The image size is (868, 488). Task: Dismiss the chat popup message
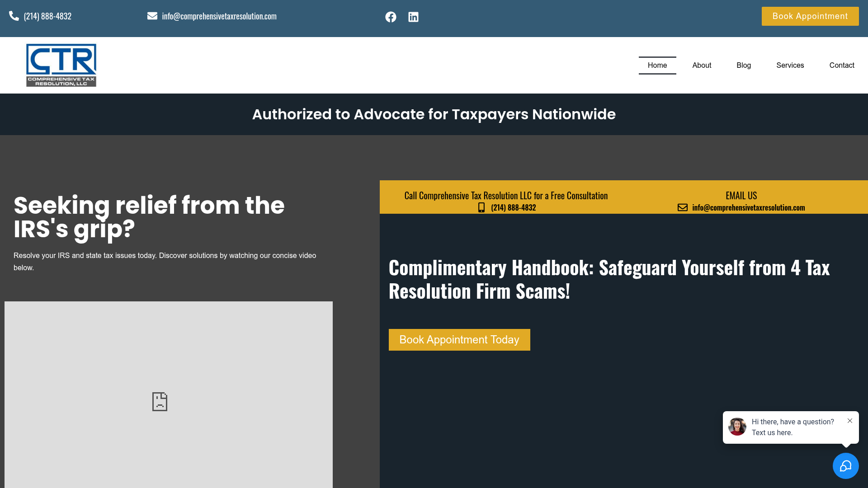[x=850, y=421]
